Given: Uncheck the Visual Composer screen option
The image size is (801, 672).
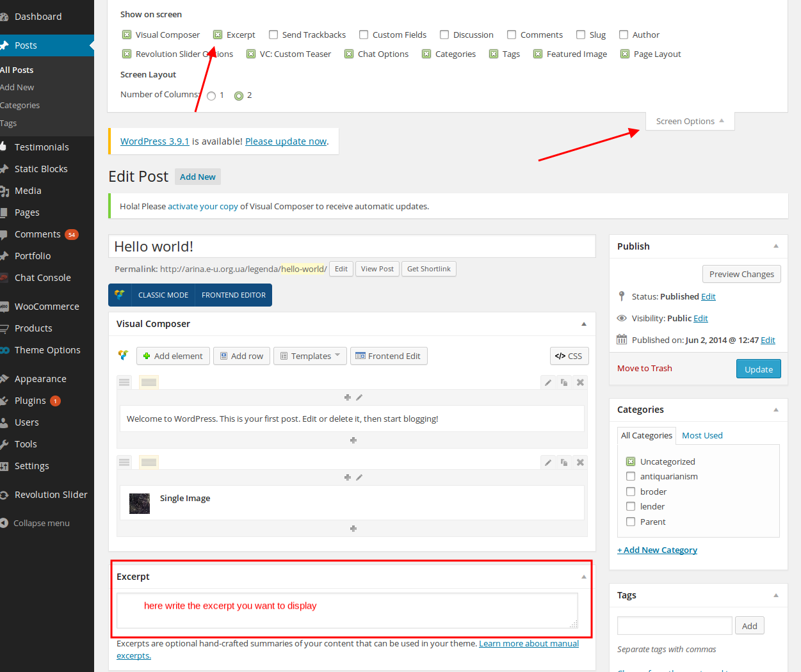Looking at the screenshot, I should [127, 35].
